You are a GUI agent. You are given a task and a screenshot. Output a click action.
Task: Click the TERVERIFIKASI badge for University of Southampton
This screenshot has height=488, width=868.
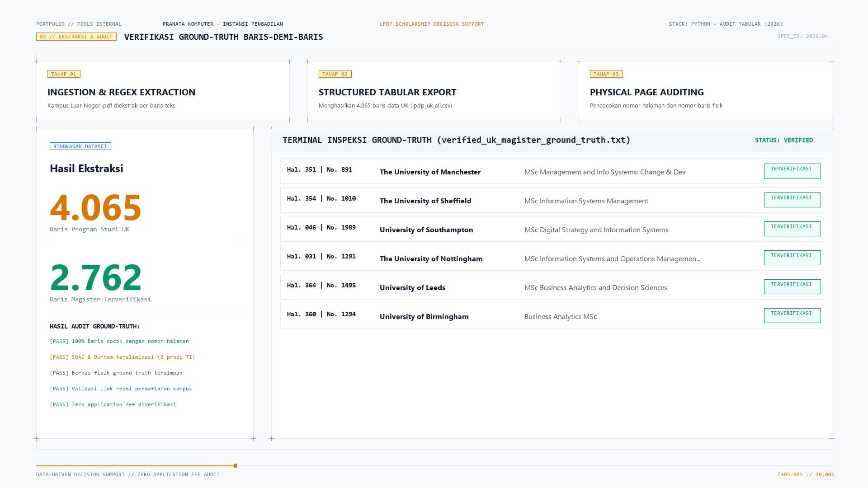792,229
